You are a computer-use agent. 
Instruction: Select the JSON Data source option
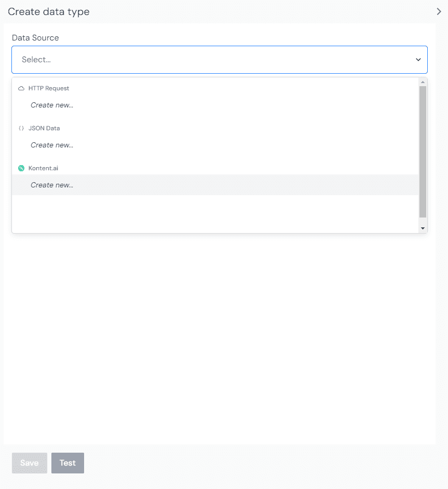click(x=44, y=128)
